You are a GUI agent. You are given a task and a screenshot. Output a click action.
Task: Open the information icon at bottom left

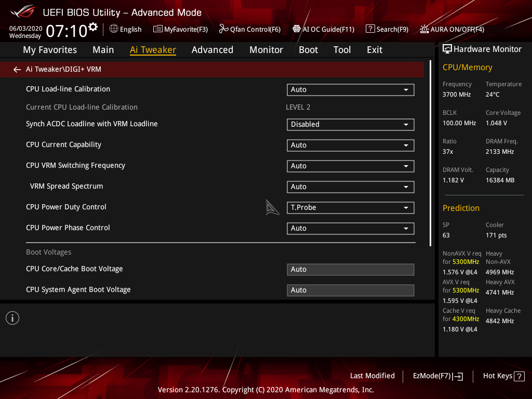[x=12, y=317]
